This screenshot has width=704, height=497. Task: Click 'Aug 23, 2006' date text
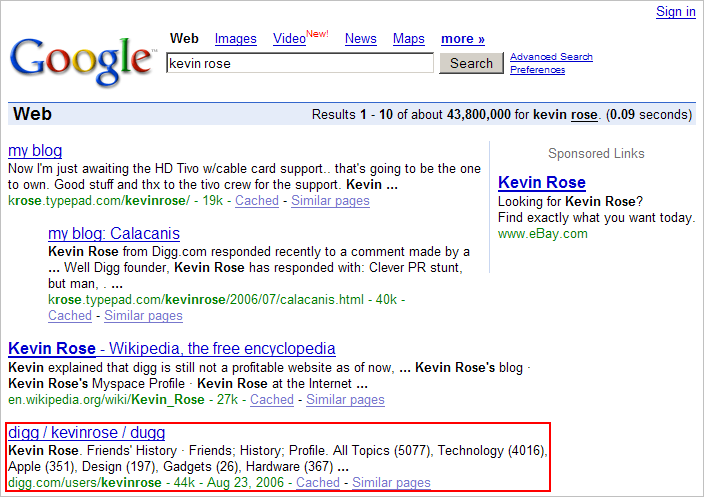tap(246, 483)
